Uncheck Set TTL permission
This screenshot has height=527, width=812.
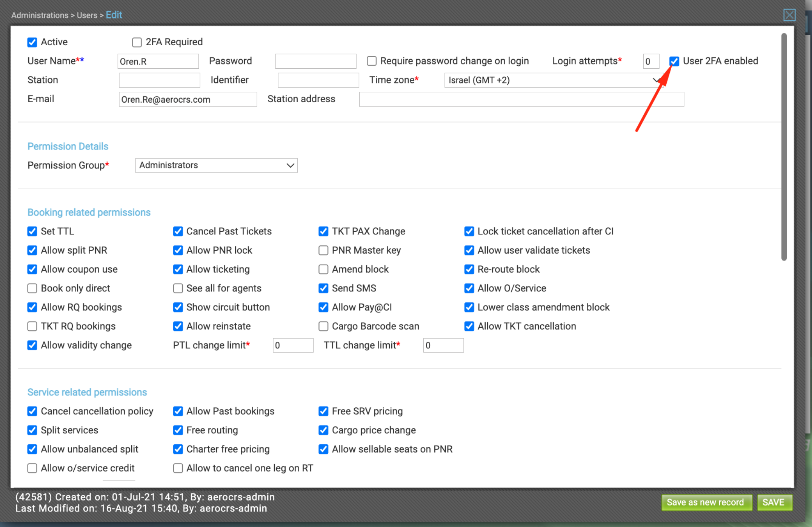[32, 231]
